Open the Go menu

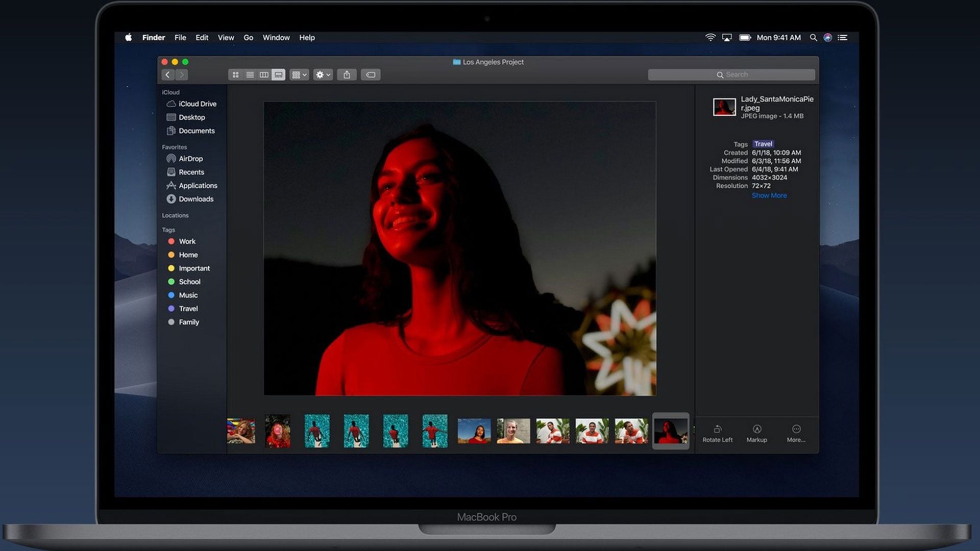248,38
